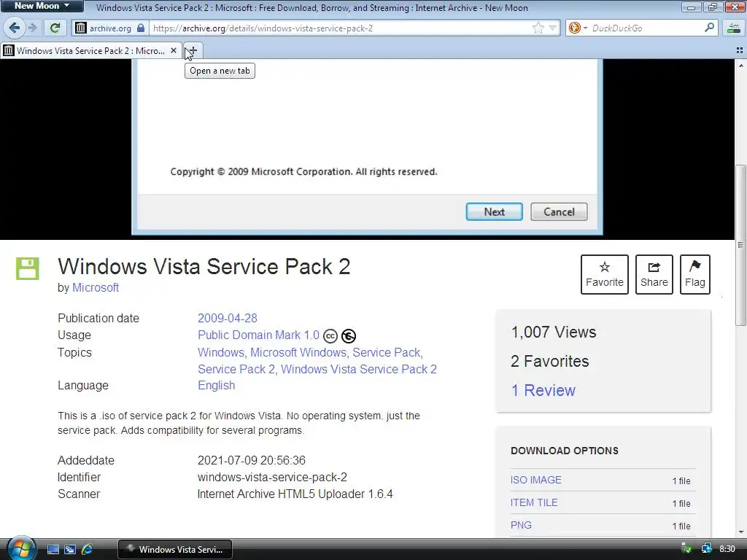Expand the PNG download option
The image size is (747, 560).
click(x=521, y=525)
